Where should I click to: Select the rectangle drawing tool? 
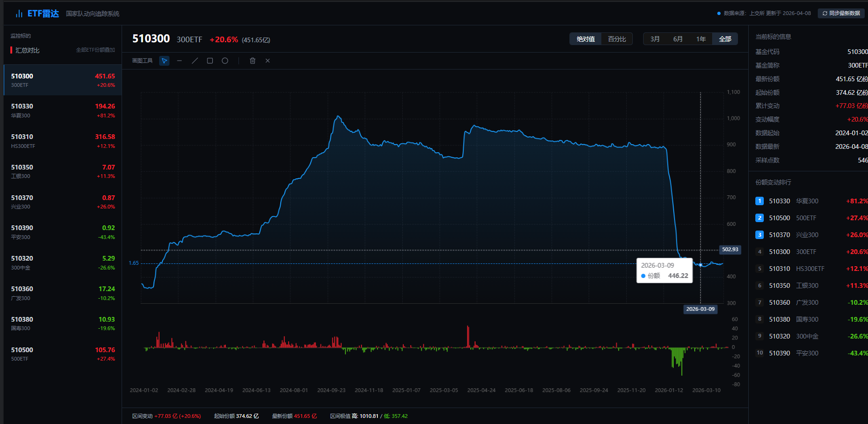click(210, 61)
